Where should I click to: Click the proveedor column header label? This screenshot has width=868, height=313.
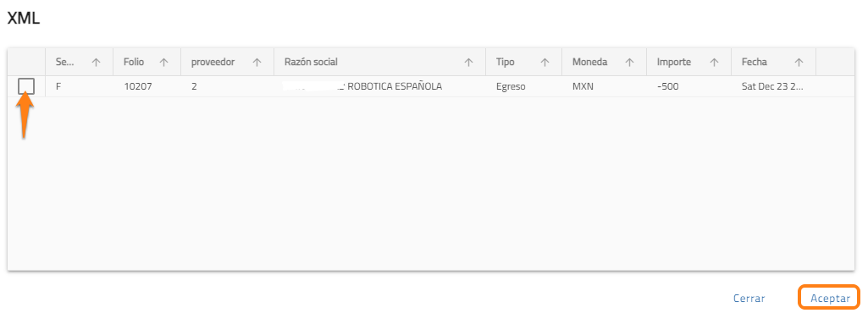pyautogui.click(x=213, y=62)
